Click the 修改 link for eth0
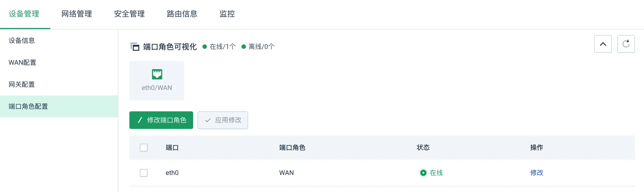Screen dimensions: 644x192 [537, 173]
